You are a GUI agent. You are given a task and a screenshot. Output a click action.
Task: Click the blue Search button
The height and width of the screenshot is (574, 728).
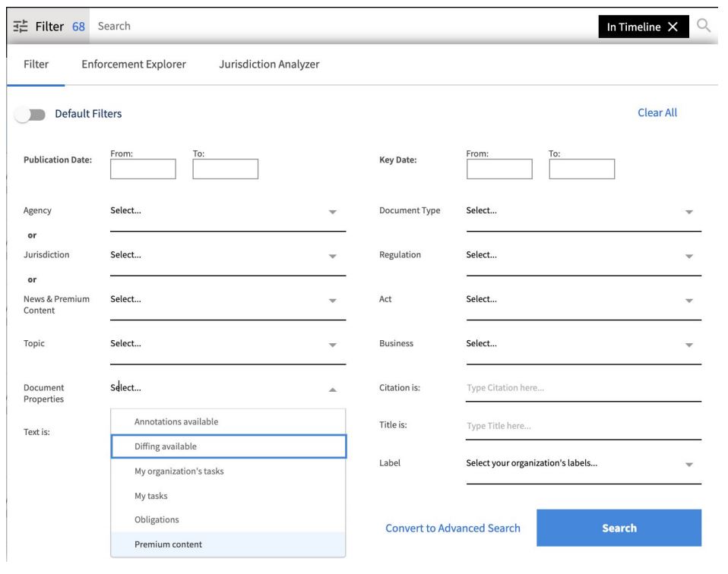[x=619, y=528]
